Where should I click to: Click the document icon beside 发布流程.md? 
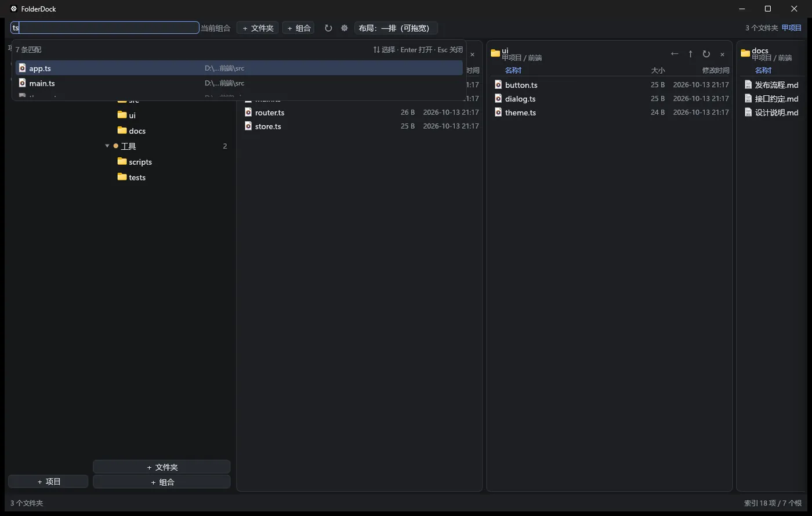pyautogui.click(x=748, y=85)
